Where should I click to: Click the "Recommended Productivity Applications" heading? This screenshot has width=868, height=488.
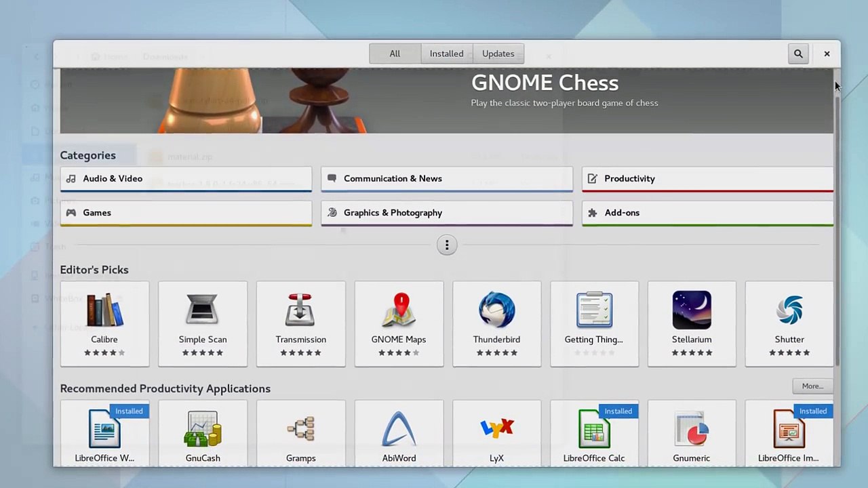(x=165, y=388)
